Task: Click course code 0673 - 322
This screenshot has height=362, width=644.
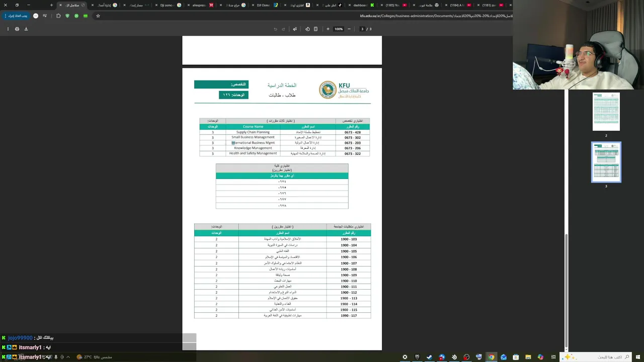Action: 352,153
